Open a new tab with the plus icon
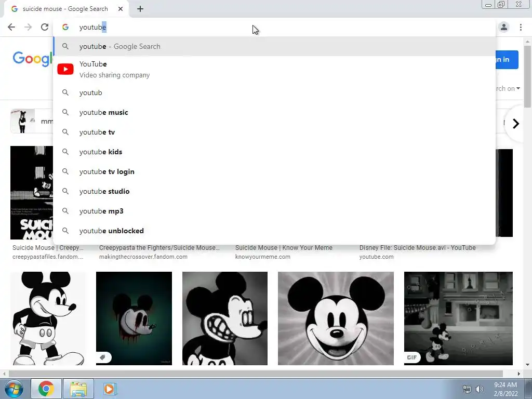Image resolution: width=532 pixels, height=399 pixels. (x=140, y=9)
